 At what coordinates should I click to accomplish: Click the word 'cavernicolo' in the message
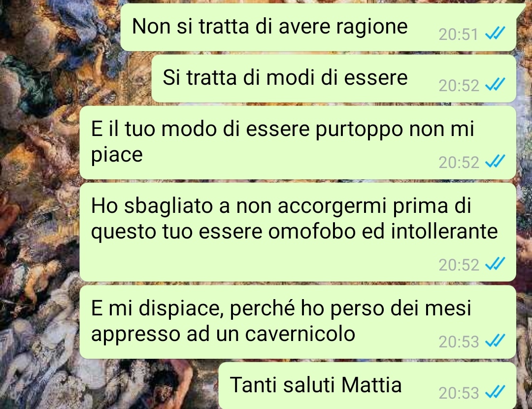(300, 334)
